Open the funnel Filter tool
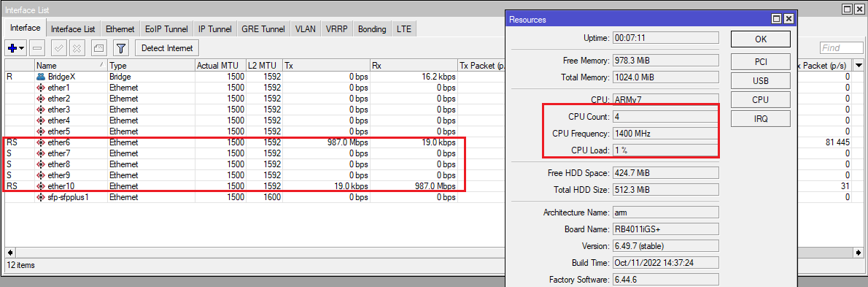This screenshot has width=868, height=287. tap(120, 47)
